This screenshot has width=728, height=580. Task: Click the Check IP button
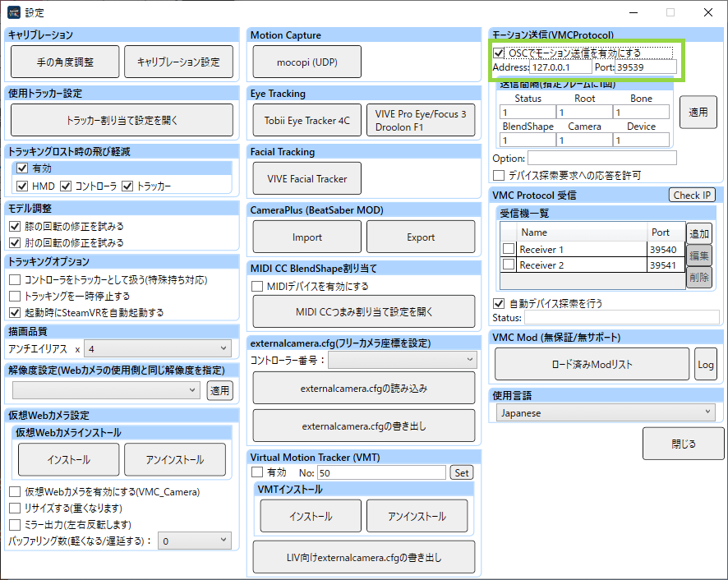click(x=692, y=195)
